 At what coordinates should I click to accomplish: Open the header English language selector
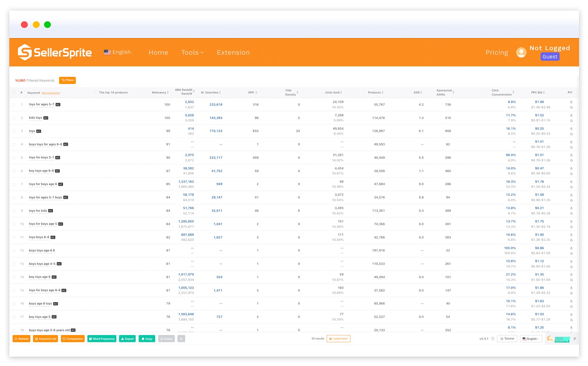point(118,52)
